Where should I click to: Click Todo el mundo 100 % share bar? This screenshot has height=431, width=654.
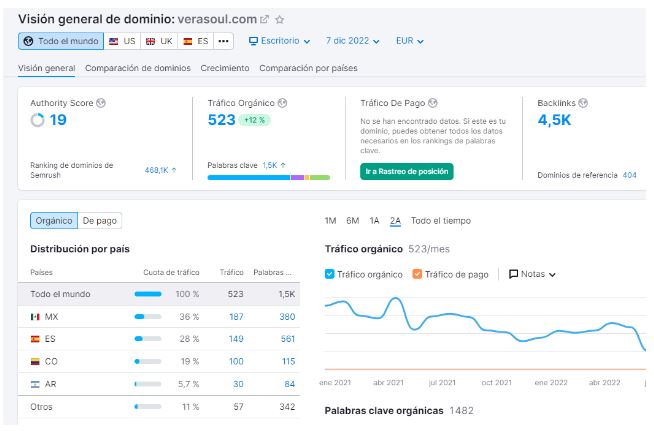tap(148, 294)
